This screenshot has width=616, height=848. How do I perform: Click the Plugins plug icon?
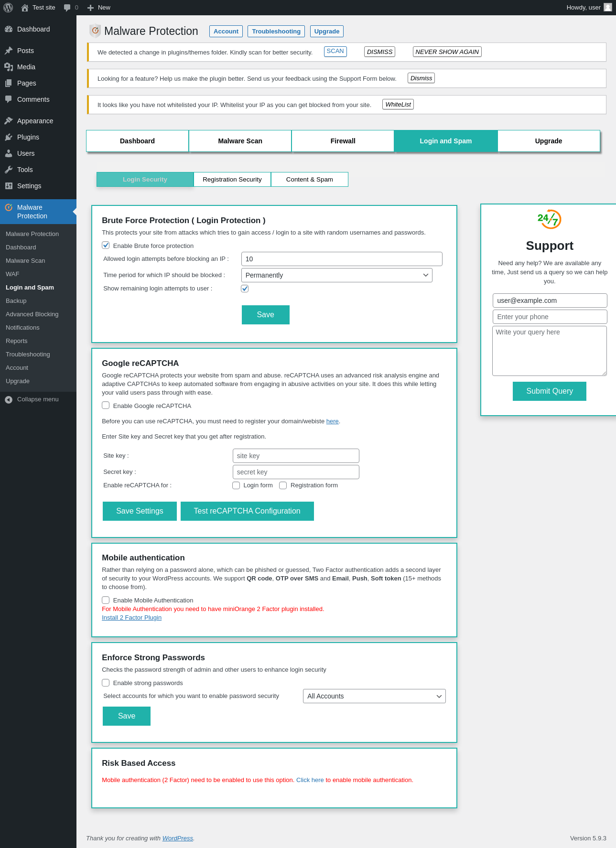[x=9, y=137]
